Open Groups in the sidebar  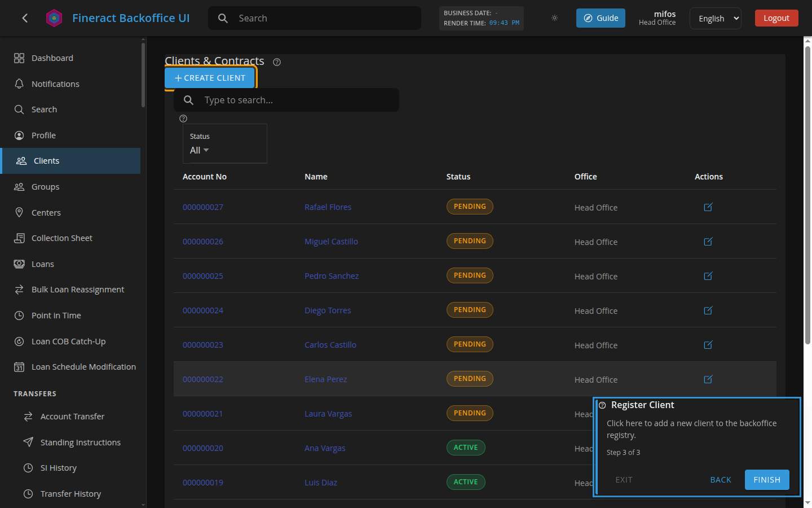(71, 187)
